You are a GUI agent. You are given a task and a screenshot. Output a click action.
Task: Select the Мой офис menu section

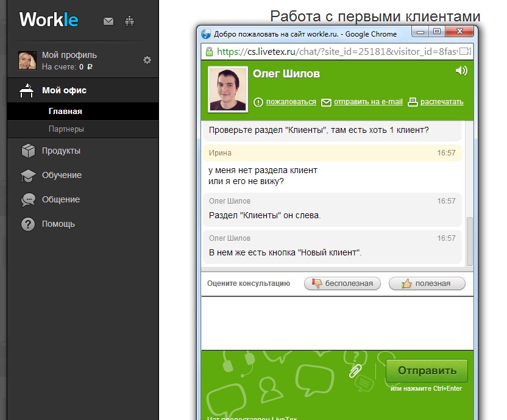(x=83, y=90)
